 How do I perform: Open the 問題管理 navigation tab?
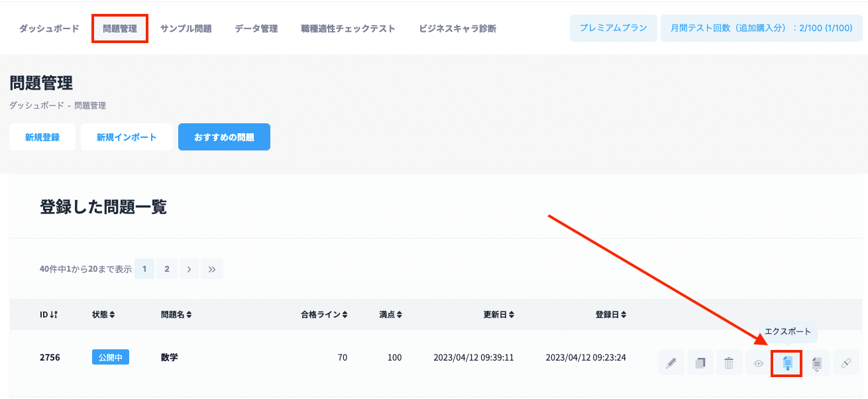120,28
